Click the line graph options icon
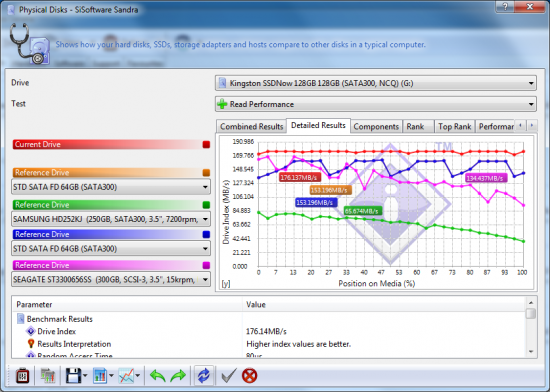This screenshot has width=550, height=392. (126, 376)
